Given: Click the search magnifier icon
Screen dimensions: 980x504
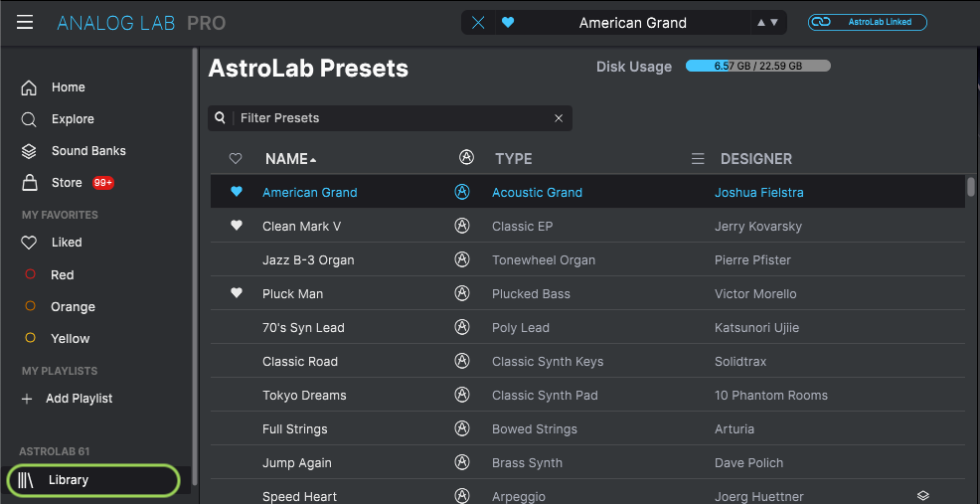Looking at the screenshot, I should tap(220, 117).
